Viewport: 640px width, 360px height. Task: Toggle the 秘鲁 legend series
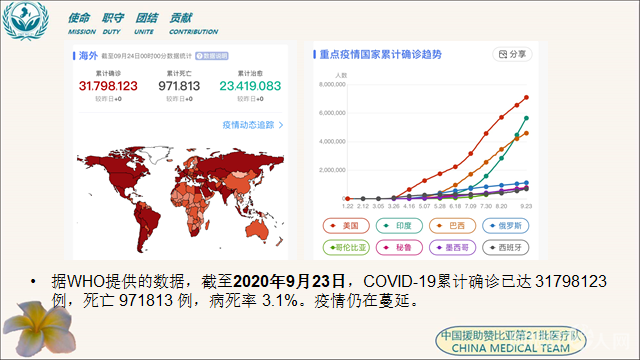[399, 247]
